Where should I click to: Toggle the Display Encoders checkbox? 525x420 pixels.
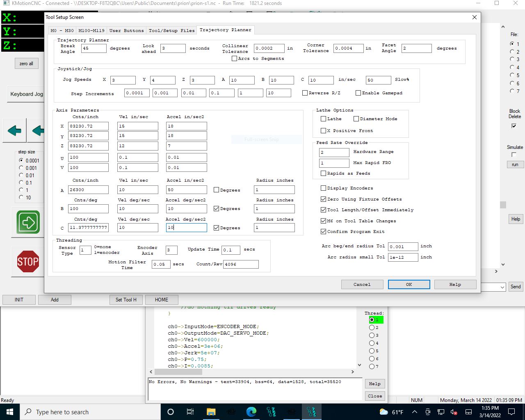323,188
